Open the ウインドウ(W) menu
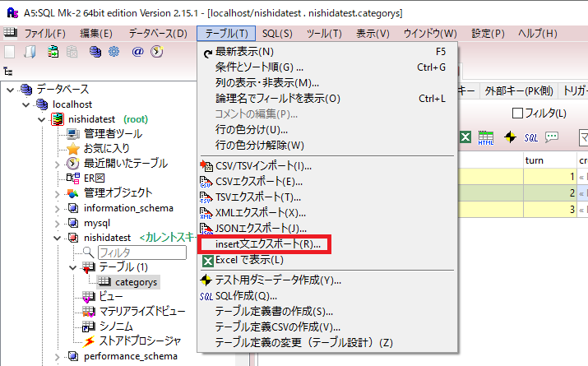 click(x=430, y=34)
